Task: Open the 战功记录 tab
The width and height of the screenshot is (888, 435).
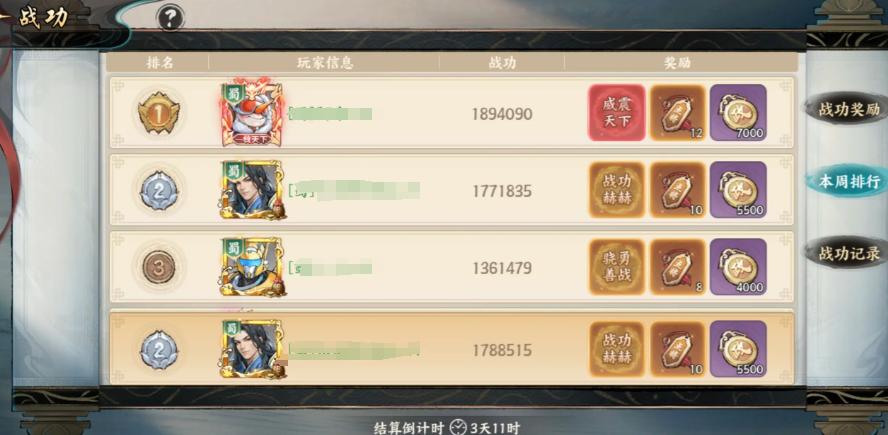Action: click(846, 253)
